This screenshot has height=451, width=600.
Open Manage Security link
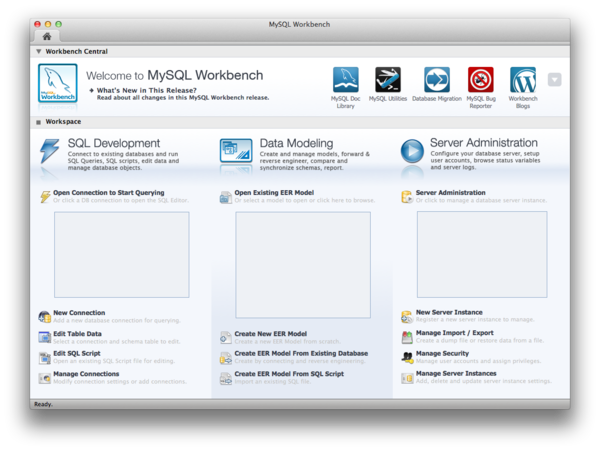pyautogui.click(x=442, y=353)
